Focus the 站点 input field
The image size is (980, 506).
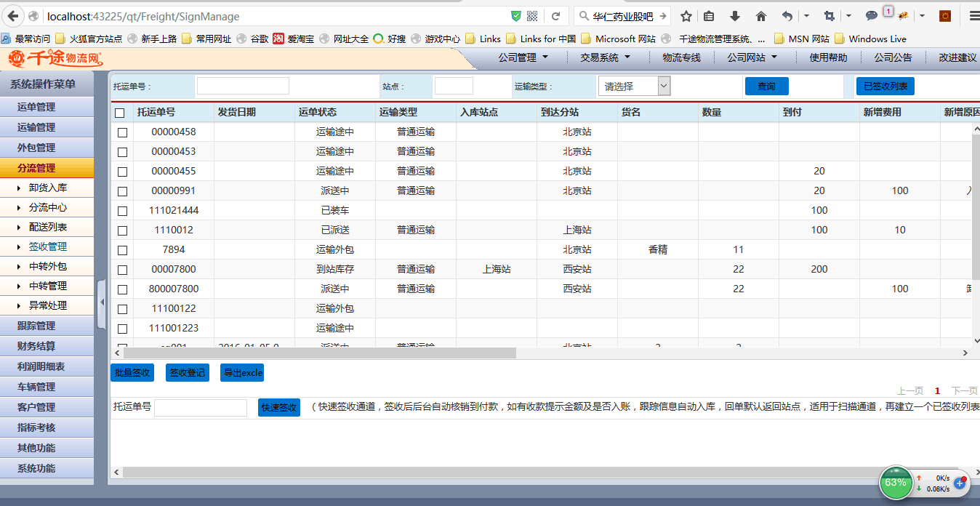454,86
